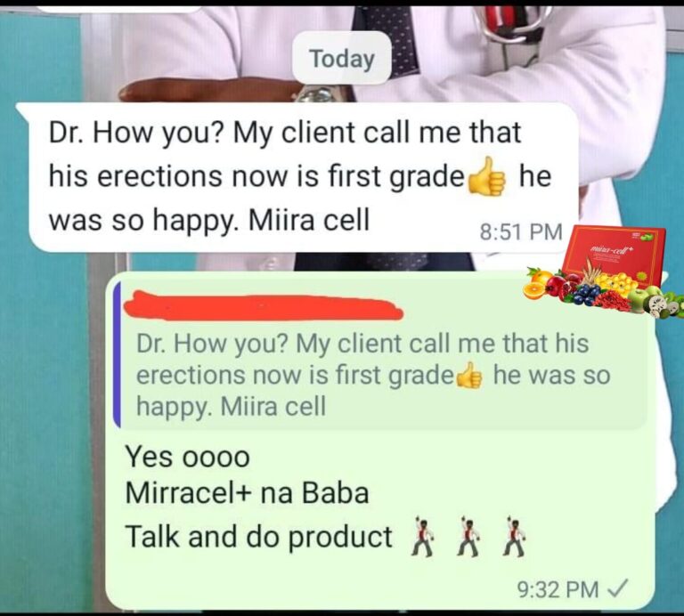Tap the purple bar of the quoted reply
This screenshot has height=616, width=684.
click(117, 354)
